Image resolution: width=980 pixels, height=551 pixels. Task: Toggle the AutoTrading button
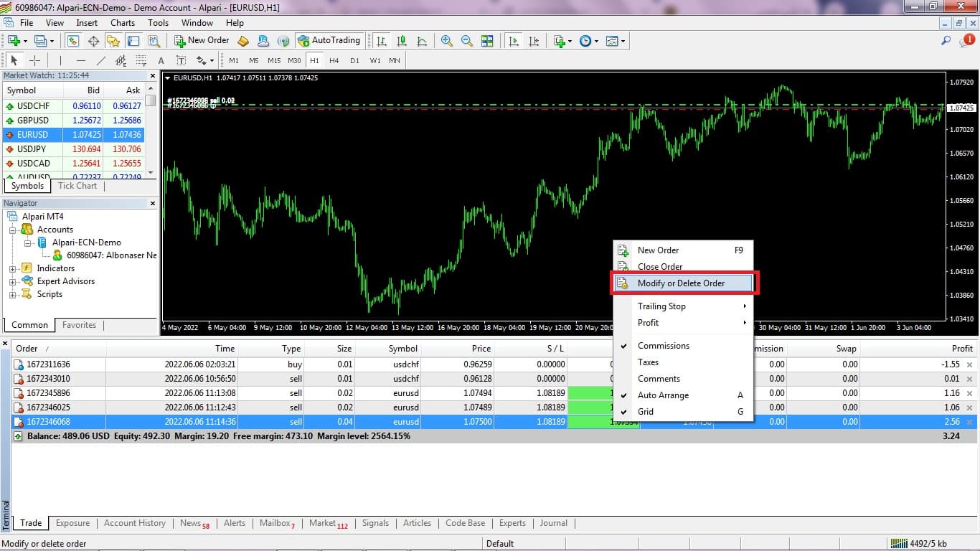(329, 41)
